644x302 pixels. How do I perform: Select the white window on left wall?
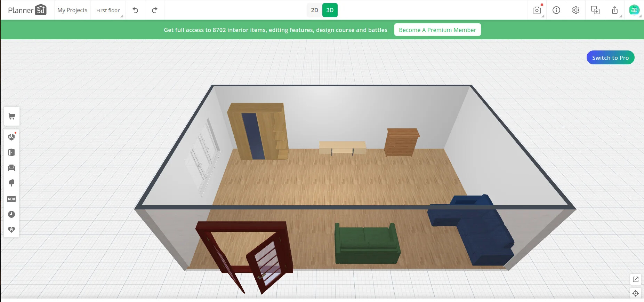click(203, 157)
